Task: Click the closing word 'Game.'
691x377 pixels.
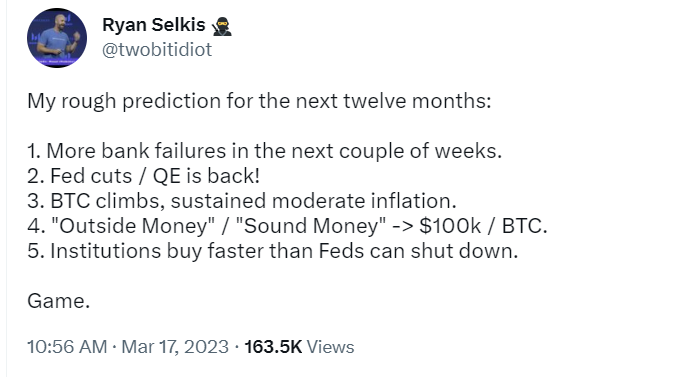Action: [x=59, y=301]
